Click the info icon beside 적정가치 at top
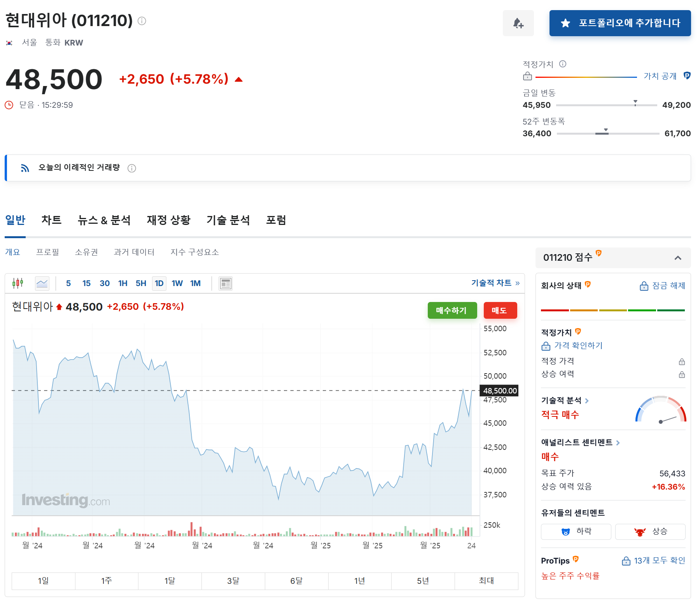Viewport: 700px width, 604px height. [563, 64]
